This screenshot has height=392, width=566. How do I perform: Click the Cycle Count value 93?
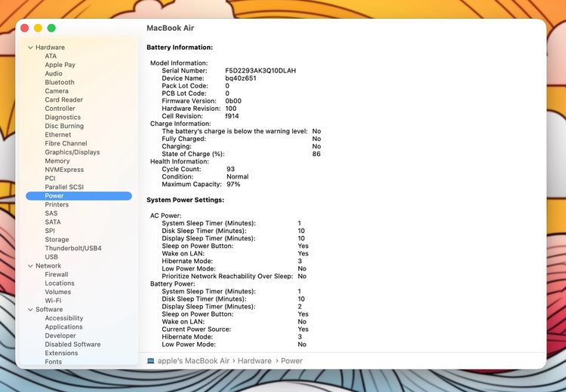point(231,169)
